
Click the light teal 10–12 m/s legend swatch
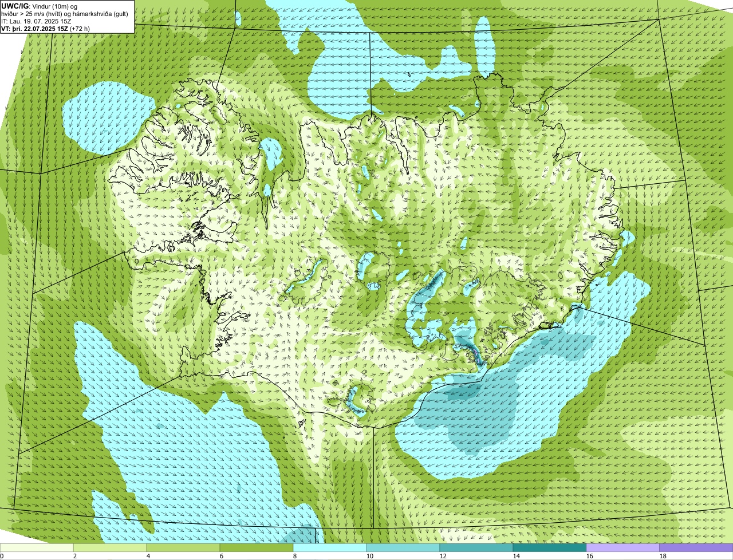403,548
